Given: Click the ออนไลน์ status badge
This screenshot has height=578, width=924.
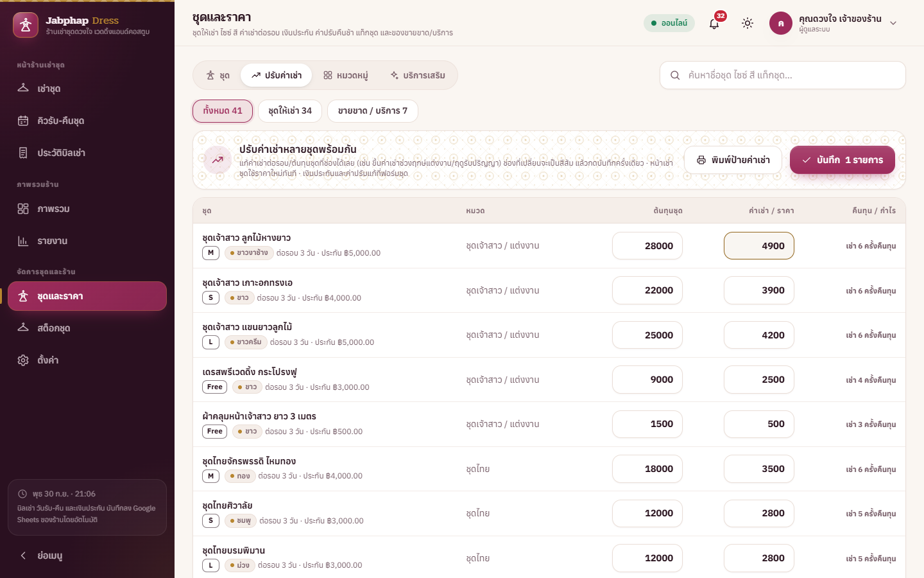Looking at the screenshot, I should click(x=669, y=23).
